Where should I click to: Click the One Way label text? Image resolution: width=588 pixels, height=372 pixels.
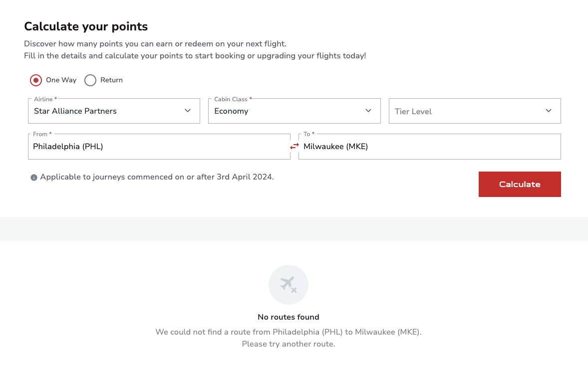tap(61, 80)
